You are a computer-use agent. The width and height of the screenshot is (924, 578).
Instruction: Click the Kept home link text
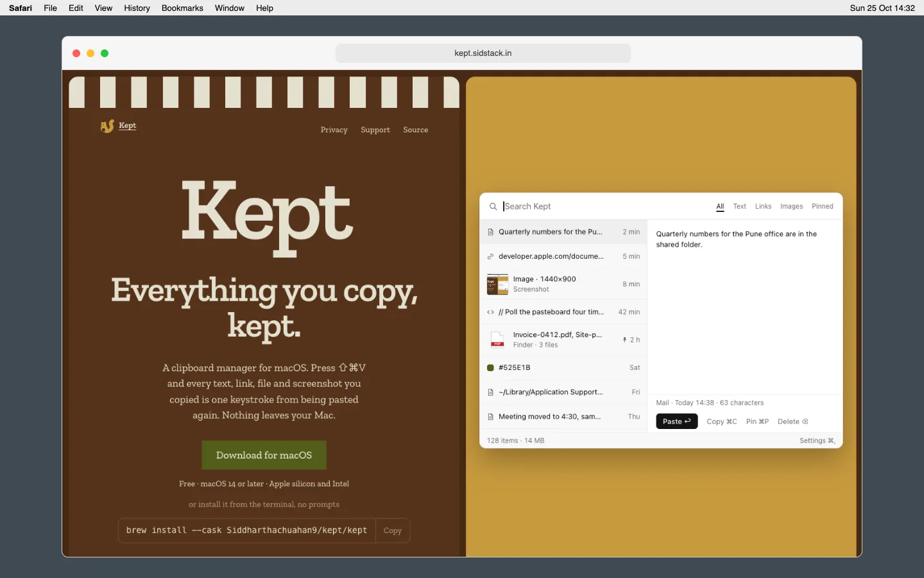tap(127, 126)
